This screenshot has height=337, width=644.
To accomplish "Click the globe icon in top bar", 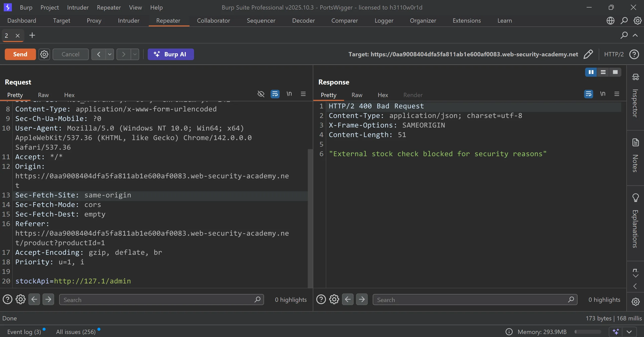I will pyautogui.click(x=610, y=21).
